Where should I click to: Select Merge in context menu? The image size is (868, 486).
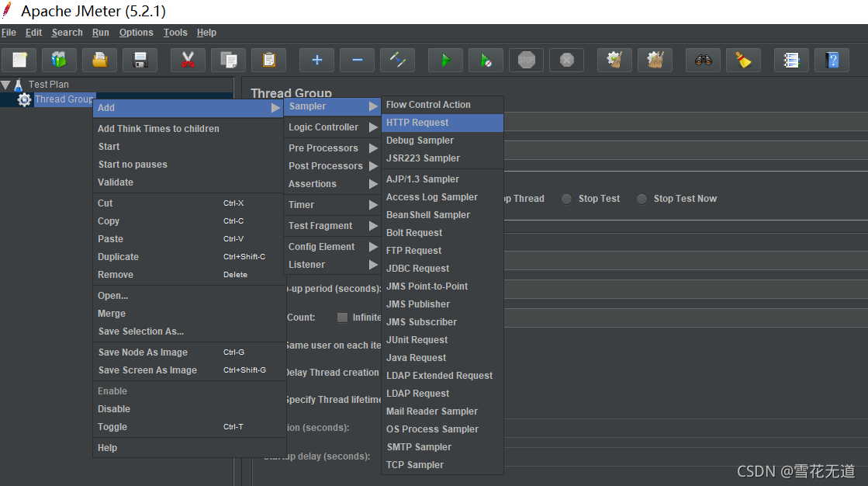[188, 314]
